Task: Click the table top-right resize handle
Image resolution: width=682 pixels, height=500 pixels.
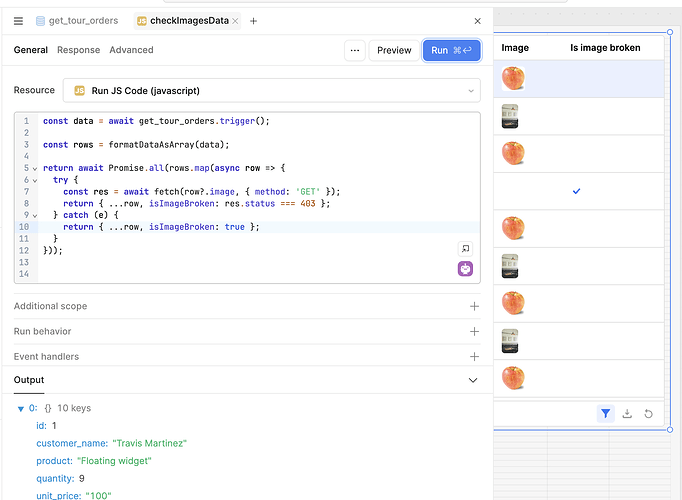Action: (x=670, y=32)
